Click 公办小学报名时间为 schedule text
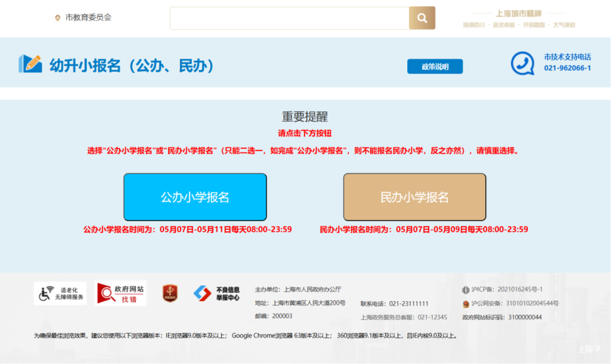The image size is (611, 364). coord(187,229)
